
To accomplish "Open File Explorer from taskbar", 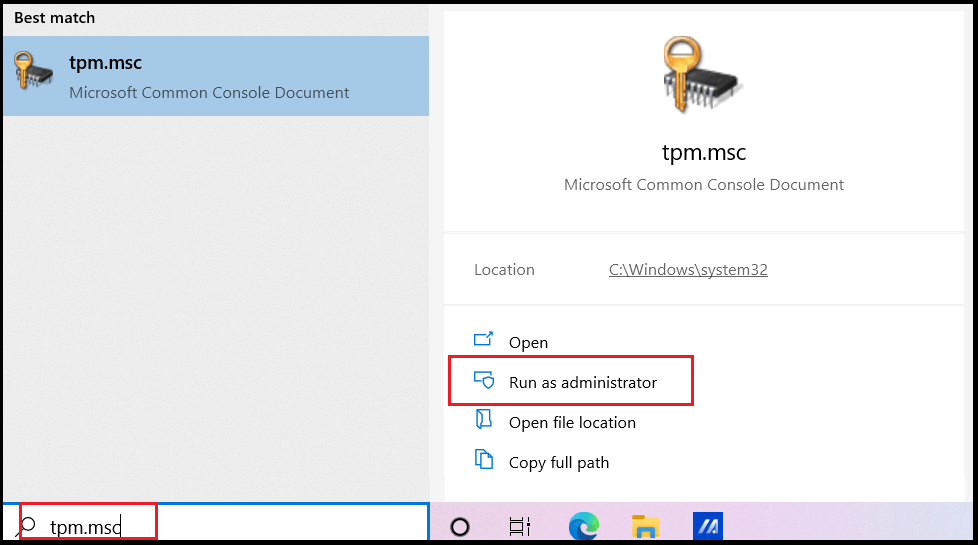I will point(646,526).
